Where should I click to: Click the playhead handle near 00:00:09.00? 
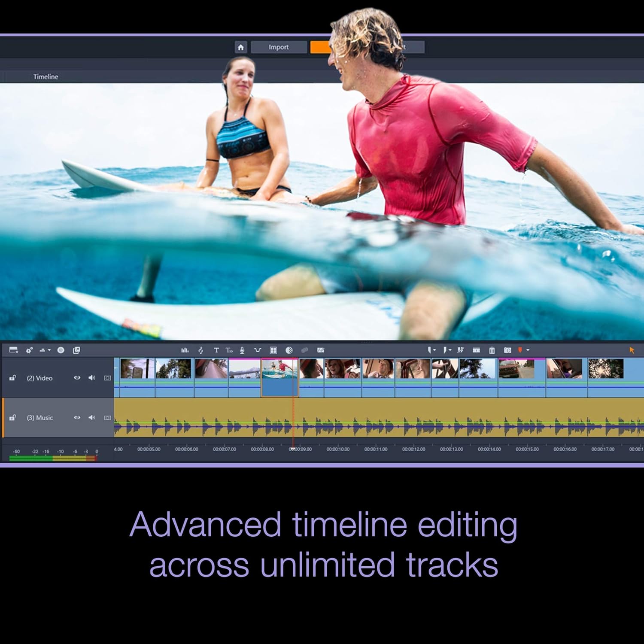coord(293,449)
